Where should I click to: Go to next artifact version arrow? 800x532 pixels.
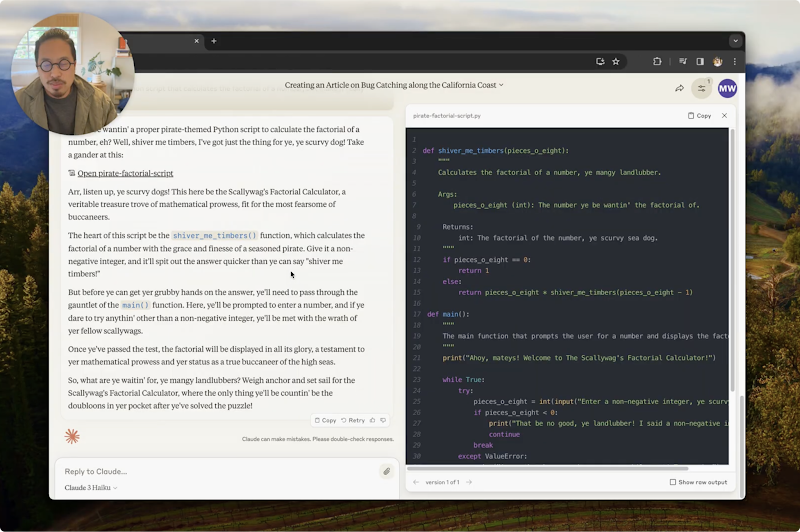pos(469,482)
